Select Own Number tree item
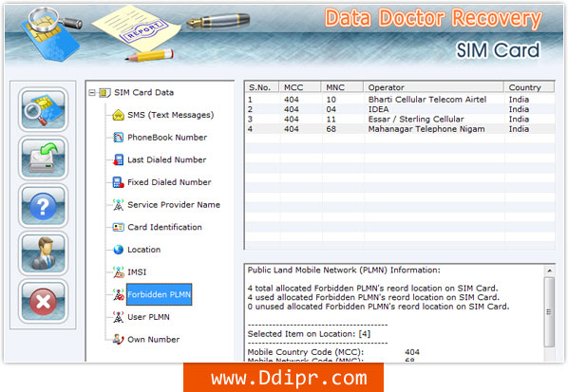 coord(154,340)
